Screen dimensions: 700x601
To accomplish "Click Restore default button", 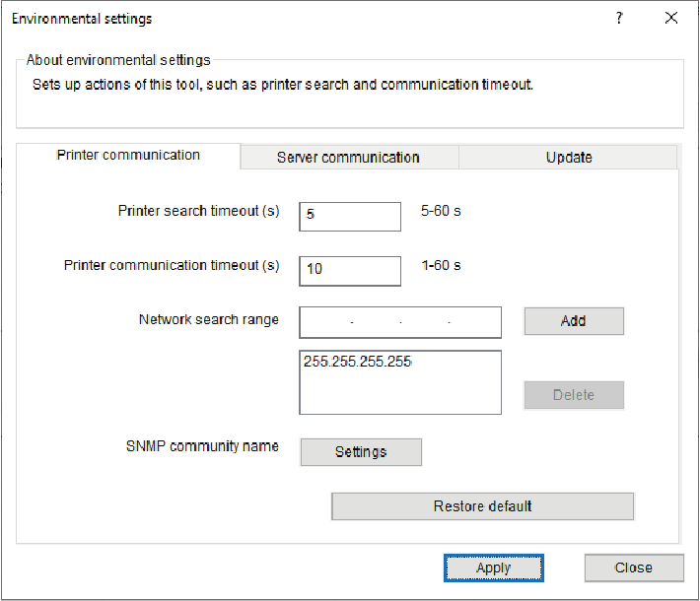I will coord(482,506).
